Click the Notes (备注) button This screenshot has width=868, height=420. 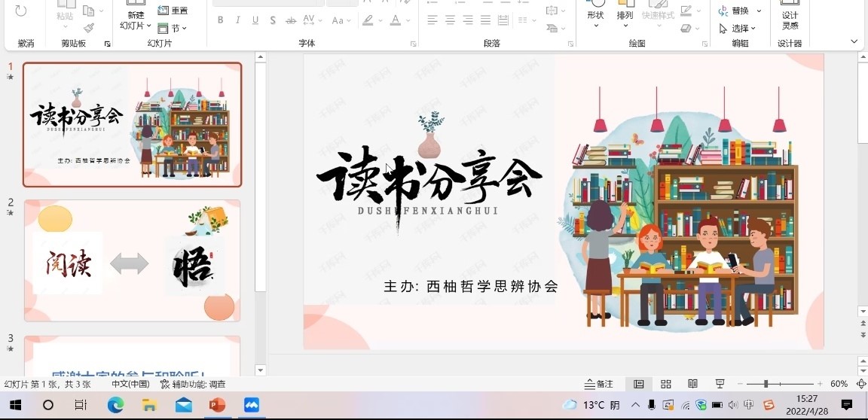tap(600, 384)
